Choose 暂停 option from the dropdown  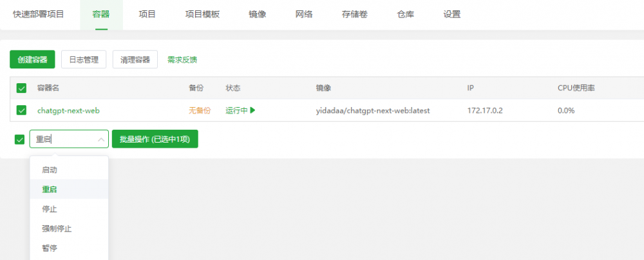(x=50, y=248)
